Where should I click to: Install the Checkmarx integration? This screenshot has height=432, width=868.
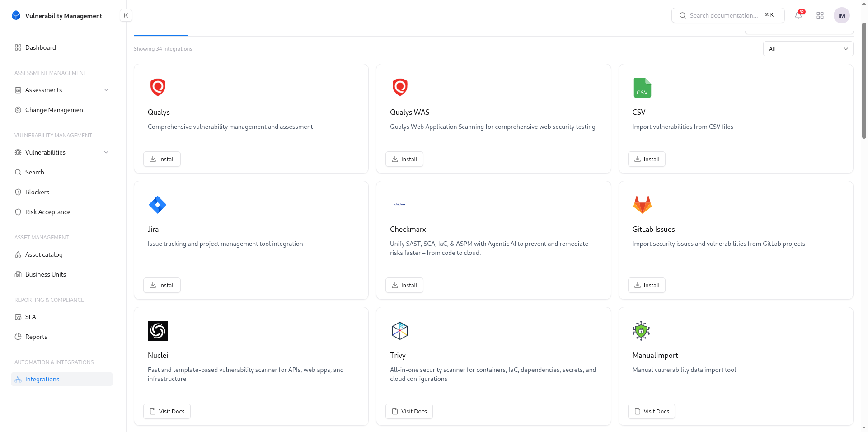(x=404, y=285)
